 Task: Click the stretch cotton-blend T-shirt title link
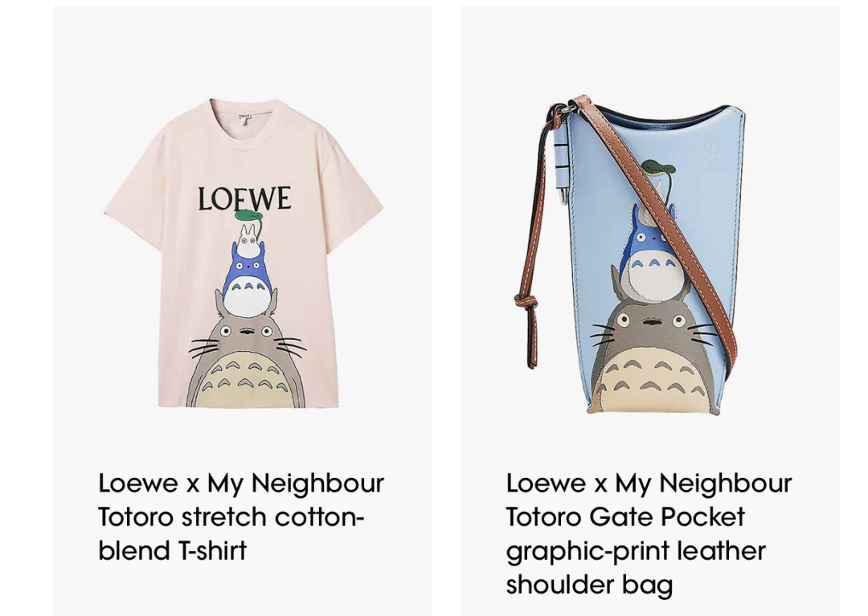[x=241, y=516]
